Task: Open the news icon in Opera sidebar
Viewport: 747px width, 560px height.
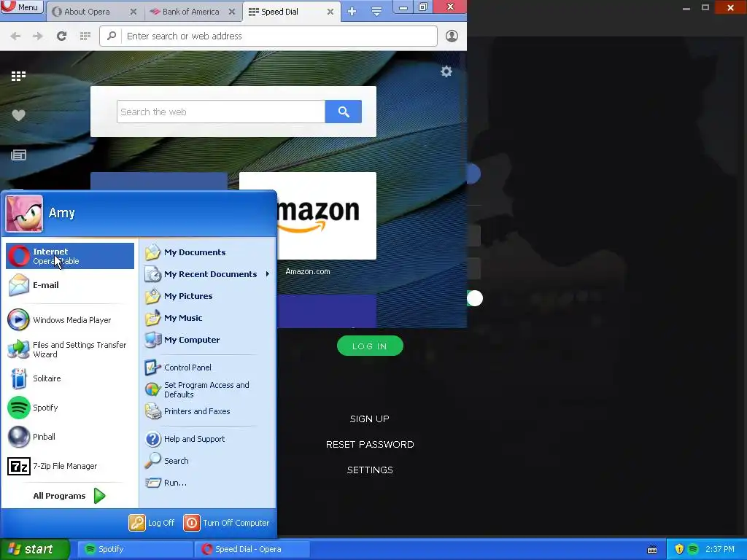Action: (x=18, y=155)
